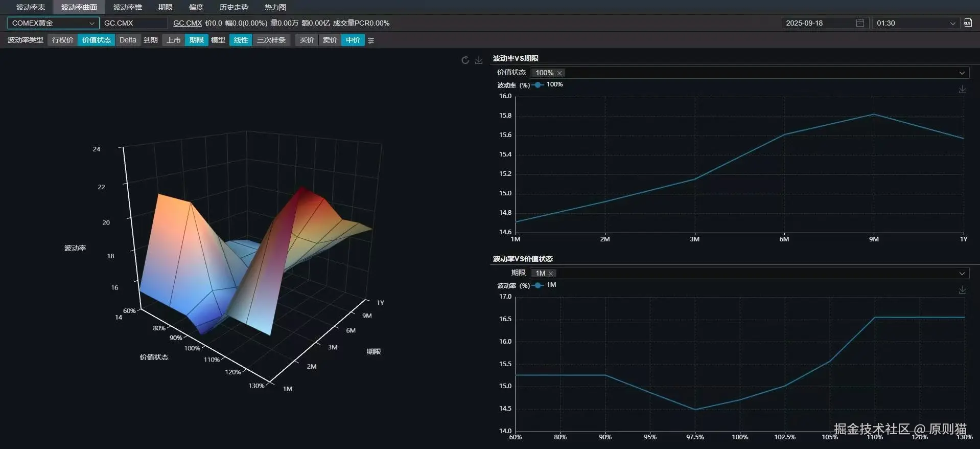The height and width of the screenshot is (449, 980).
Task: Toggle the 100% legend series marker
Action: 538,85
